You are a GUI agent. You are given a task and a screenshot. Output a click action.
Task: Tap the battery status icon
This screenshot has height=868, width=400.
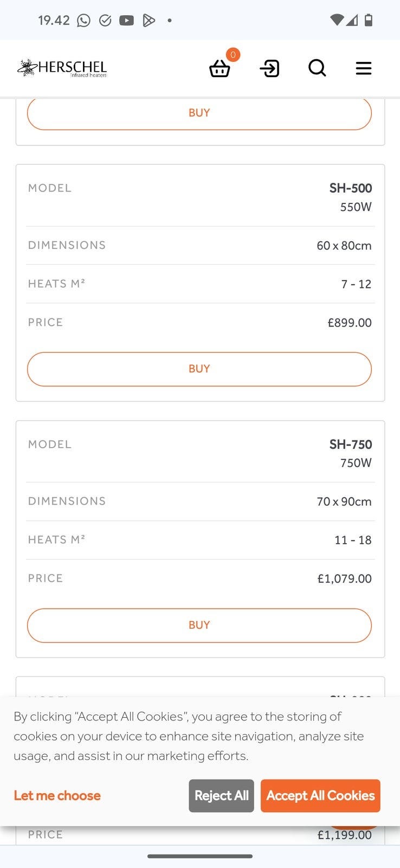(x=369, y=21)
